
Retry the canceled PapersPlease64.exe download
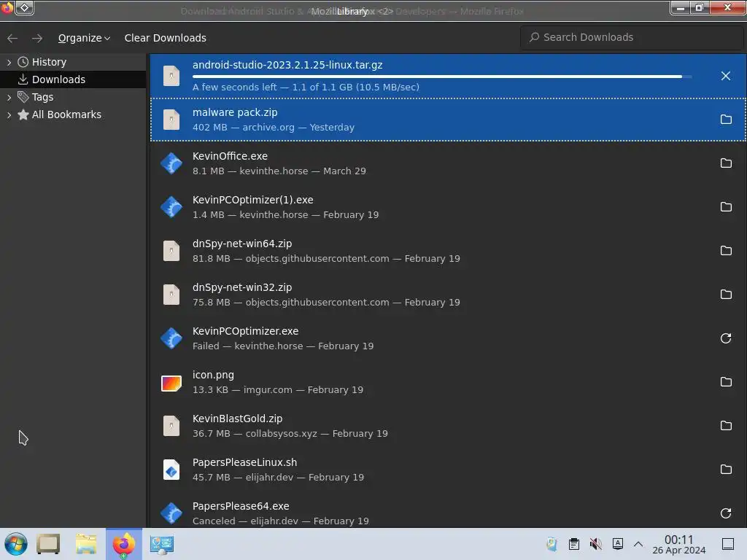tap(726, 513)
